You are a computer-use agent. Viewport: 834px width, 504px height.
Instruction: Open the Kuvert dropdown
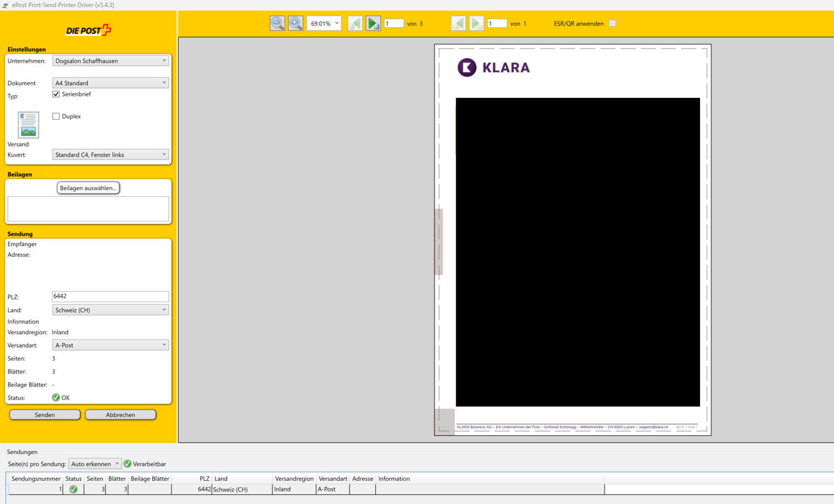coord(111,155)
